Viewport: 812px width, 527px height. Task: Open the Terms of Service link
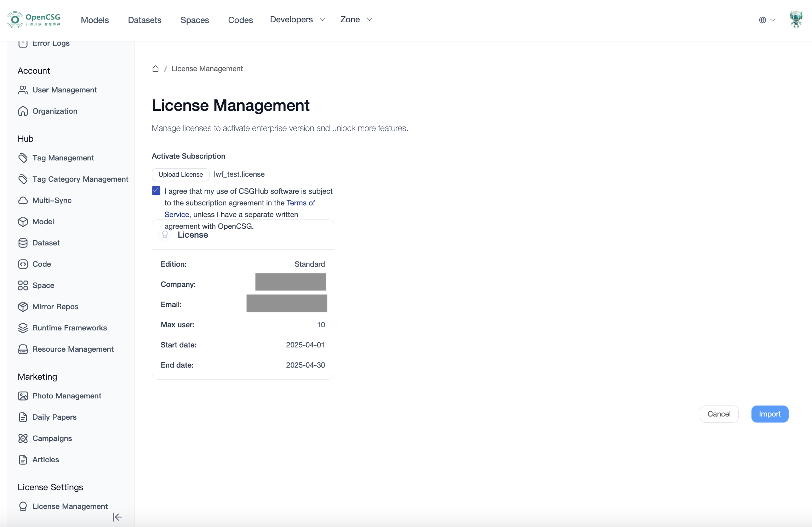pyautogui.click(x=301, y=203)
